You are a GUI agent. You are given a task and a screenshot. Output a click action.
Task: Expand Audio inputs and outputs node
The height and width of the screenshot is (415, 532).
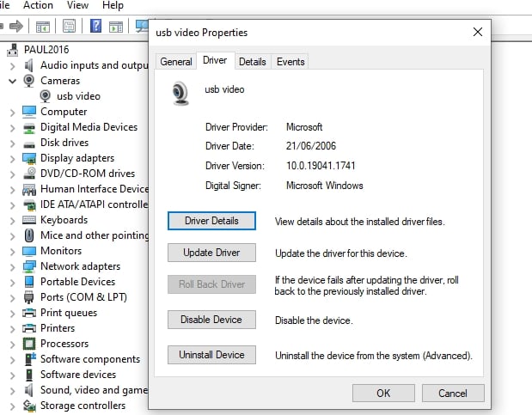(x=13, y=66)
